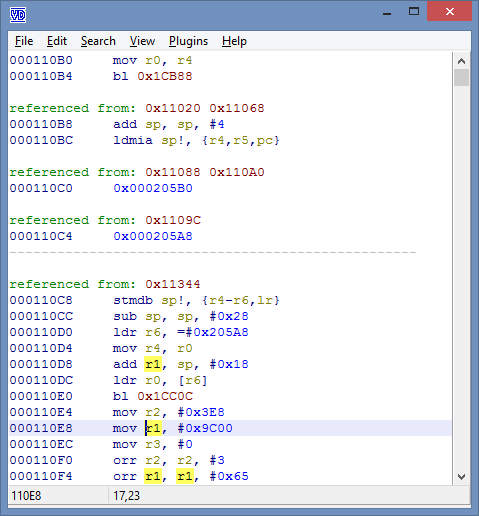Click register list {r4-r6,lr}
This screenshot has width=479, height=516.
pyautogui.click(x=241, y=300)
